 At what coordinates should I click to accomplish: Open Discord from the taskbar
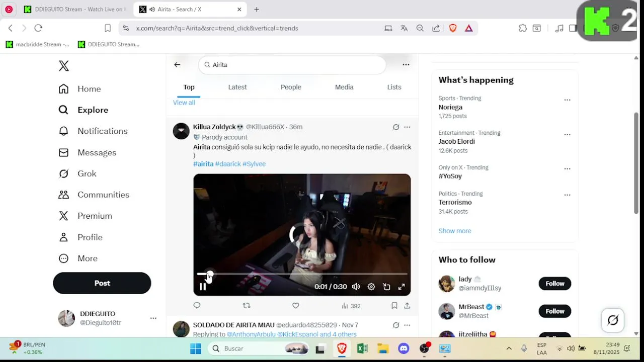point(404,348)
